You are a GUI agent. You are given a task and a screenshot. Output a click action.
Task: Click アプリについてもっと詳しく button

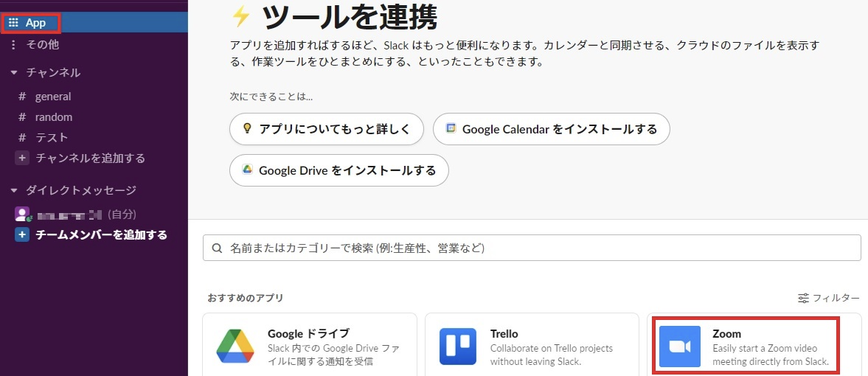[327, 129]
